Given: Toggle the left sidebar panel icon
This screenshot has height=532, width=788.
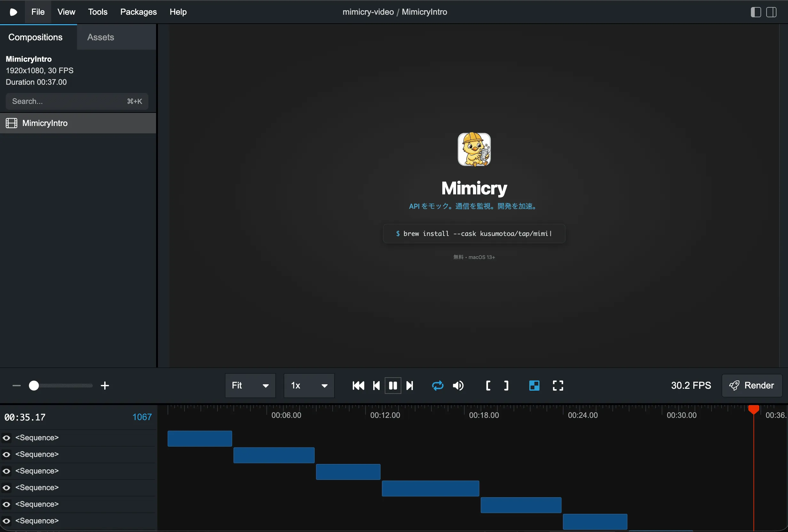Looking at the screenshot, I should click(756, 12).
